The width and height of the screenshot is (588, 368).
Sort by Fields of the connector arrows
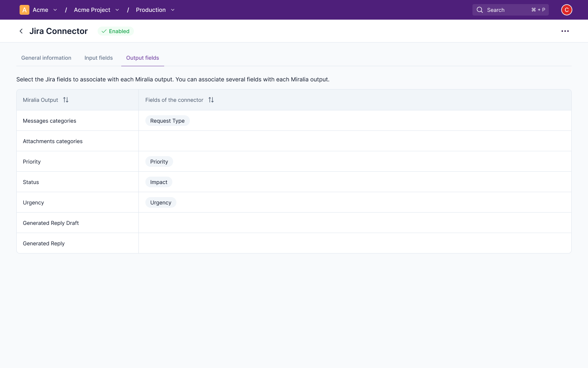click(211, 100)
